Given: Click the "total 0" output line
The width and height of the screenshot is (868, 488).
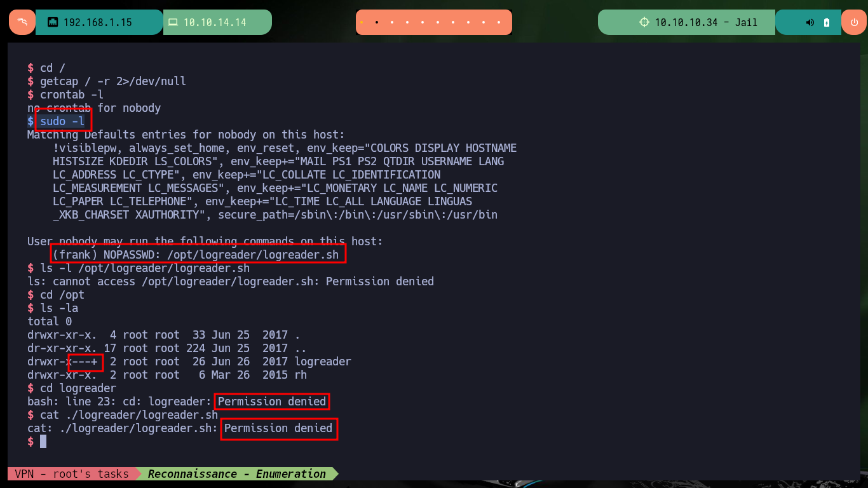Looking at the screenshot, I should 50,322.
